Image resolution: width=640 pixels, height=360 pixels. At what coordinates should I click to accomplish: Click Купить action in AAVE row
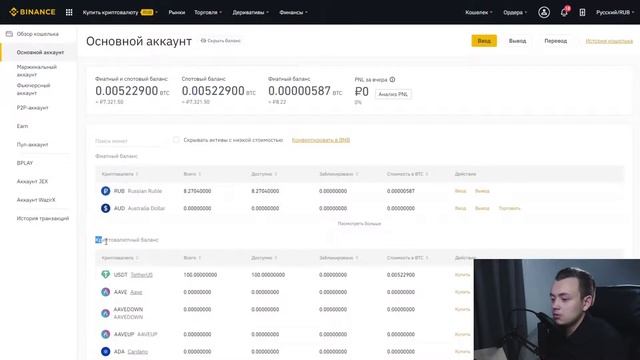462,292
